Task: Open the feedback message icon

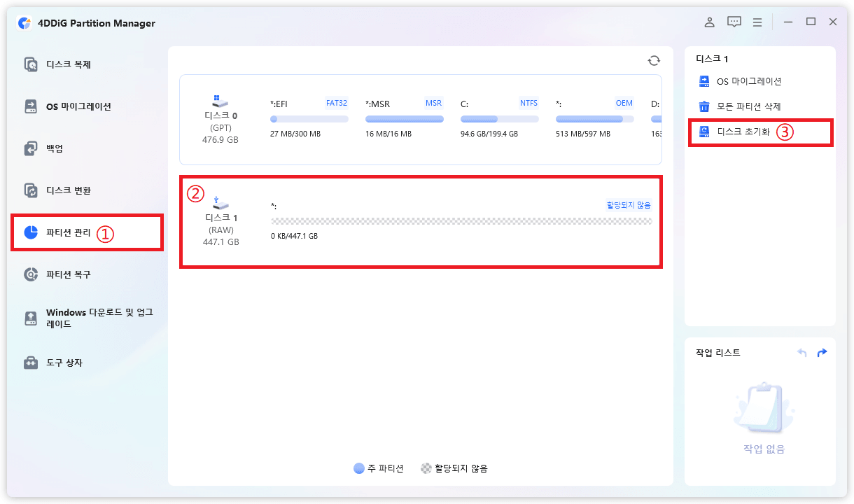Action: 734,22
